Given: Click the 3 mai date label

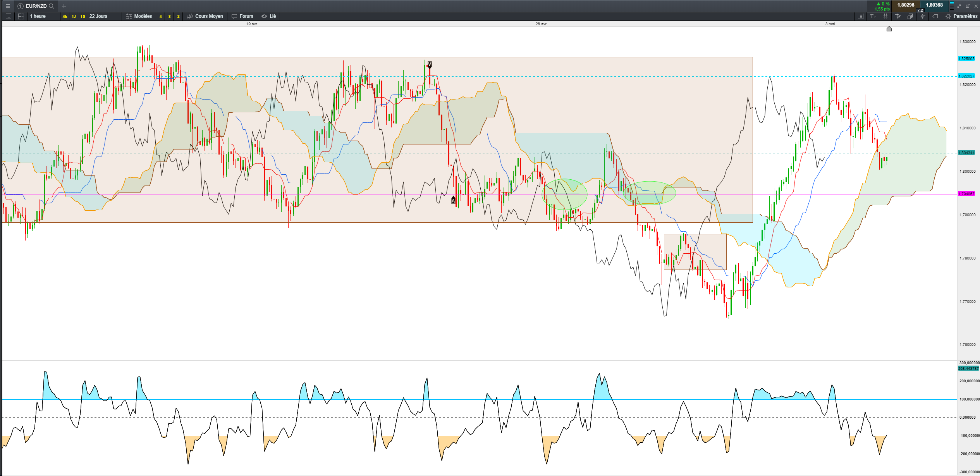Looking at the screenshot, I should [x=830, y=24].
